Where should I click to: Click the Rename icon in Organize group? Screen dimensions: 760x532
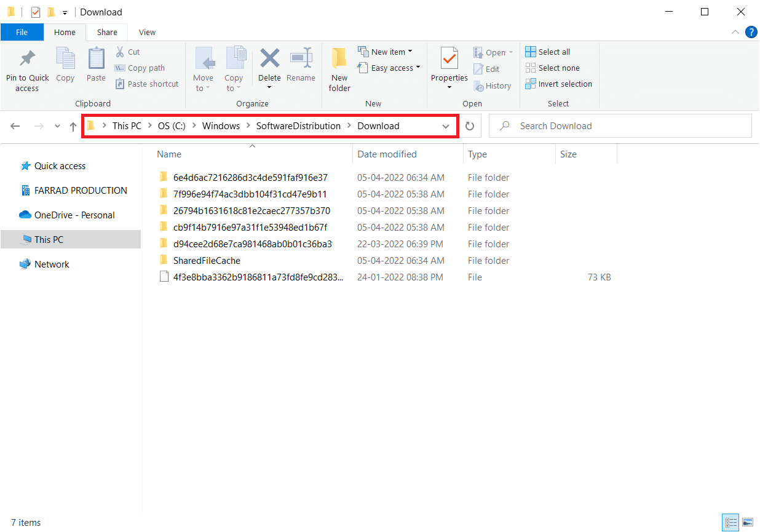[301, 58]
